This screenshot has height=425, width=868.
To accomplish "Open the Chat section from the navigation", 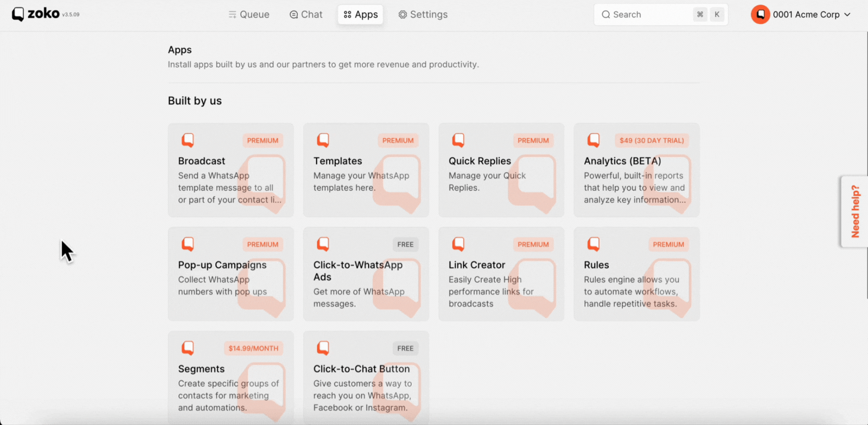I will tap(306, 14).
